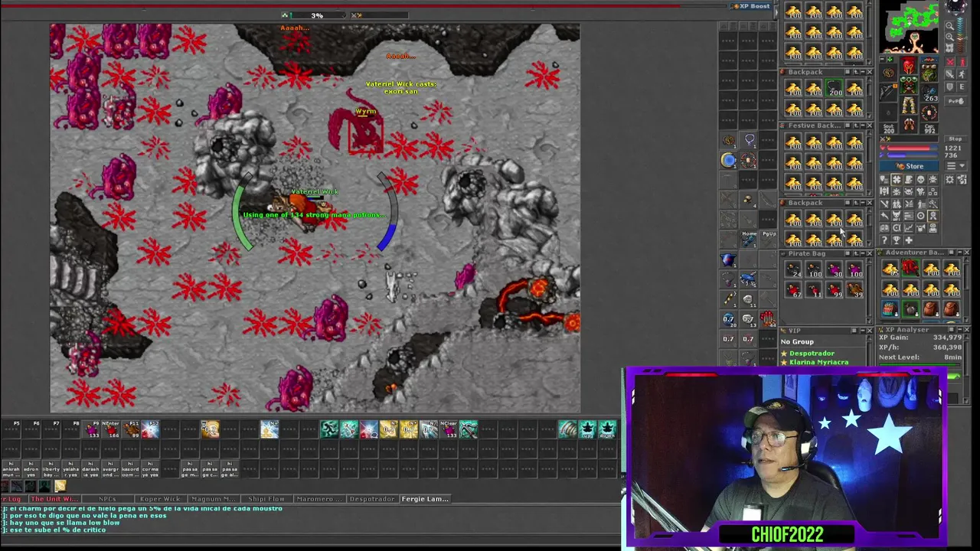Switch to the Despotrador chat tab
The height and width of the screenshot is (551, 980).
pyautogui.click(x=372, y=499)
